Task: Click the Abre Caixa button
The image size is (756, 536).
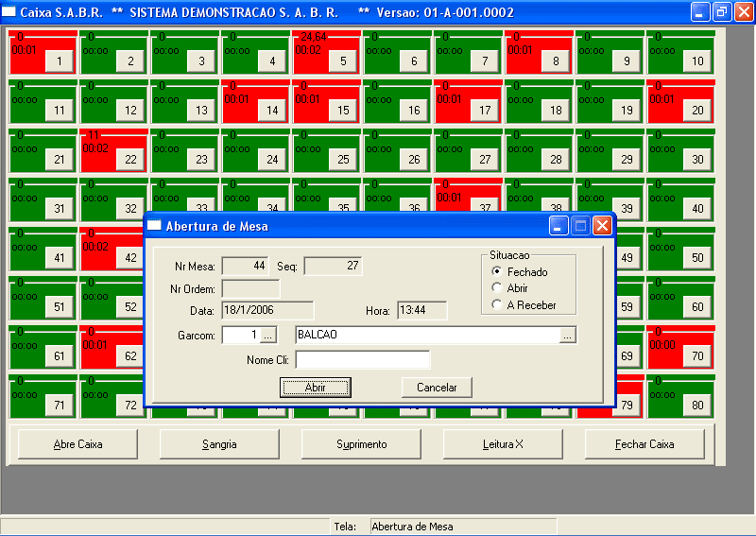Action: [77, 444]
